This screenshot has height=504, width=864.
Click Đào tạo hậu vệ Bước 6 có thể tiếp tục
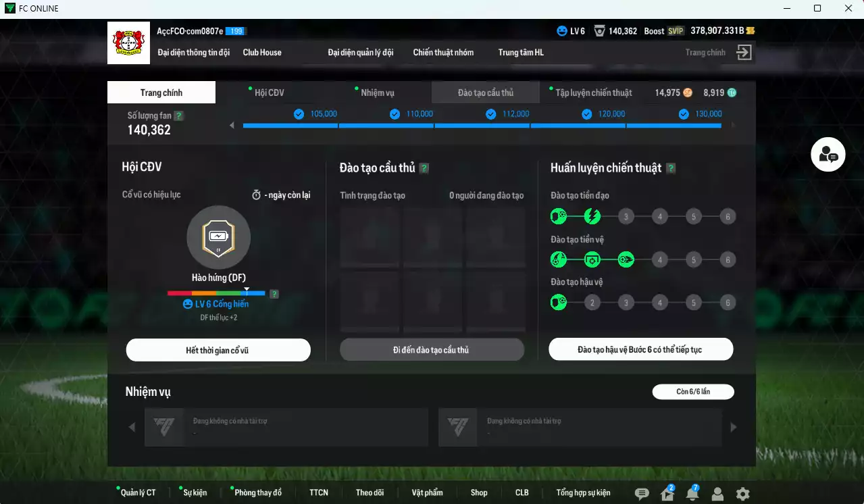[640, 350]
